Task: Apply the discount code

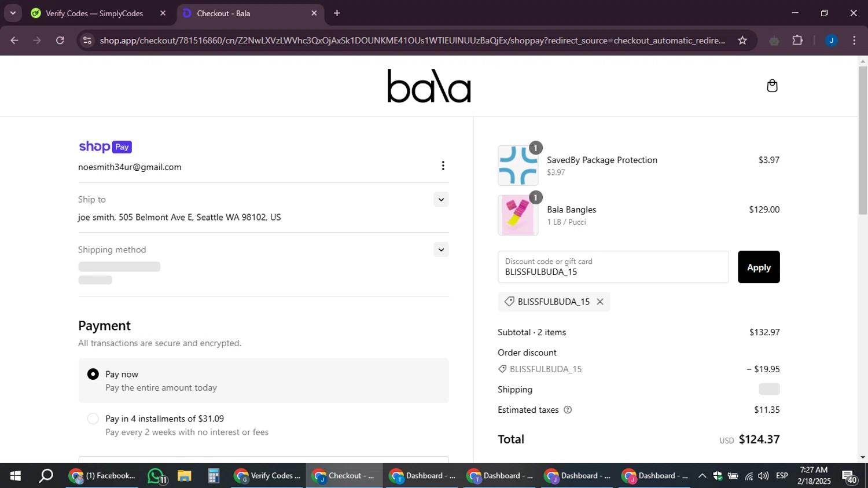Action: 759,267
